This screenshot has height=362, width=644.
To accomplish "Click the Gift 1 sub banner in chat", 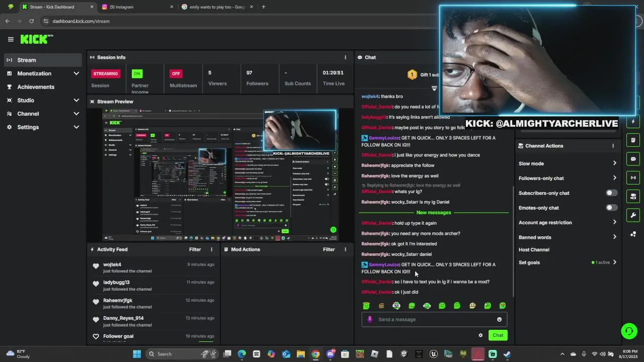I will (x=424, y=75).
